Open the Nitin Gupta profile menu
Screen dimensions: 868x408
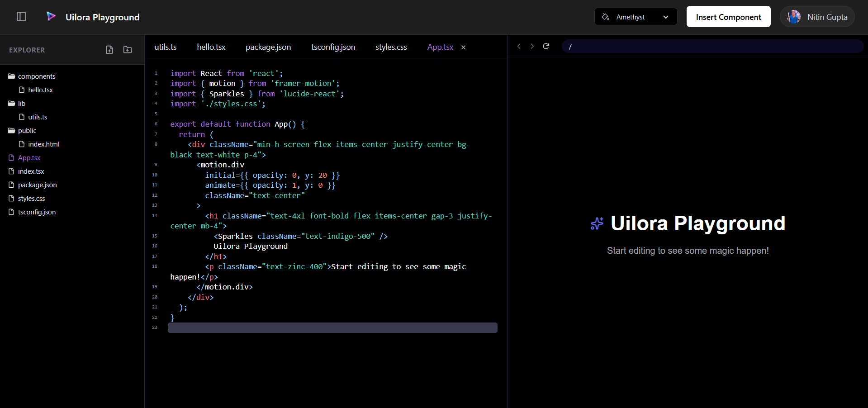pos(817,17)
